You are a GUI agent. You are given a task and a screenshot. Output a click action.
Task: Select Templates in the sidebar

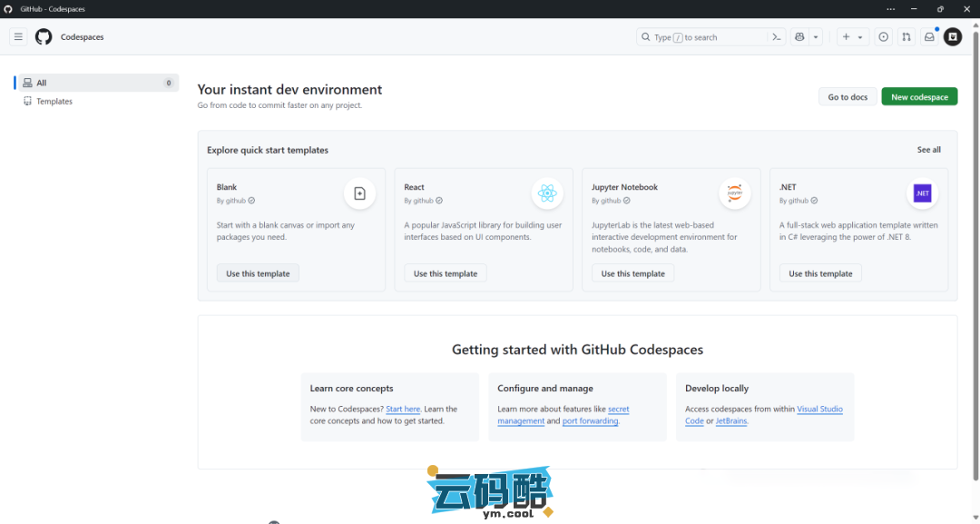click(x=54, y=102)
